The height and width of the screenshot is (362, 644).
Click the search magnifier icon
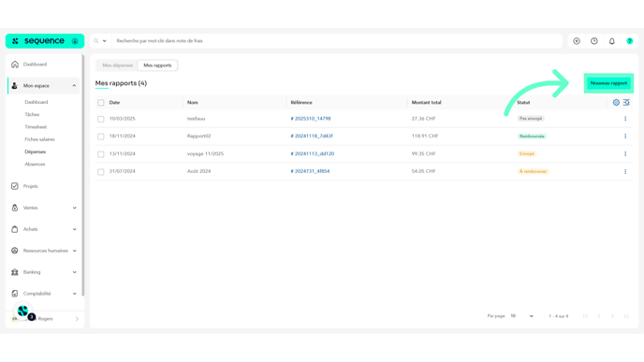96,41
